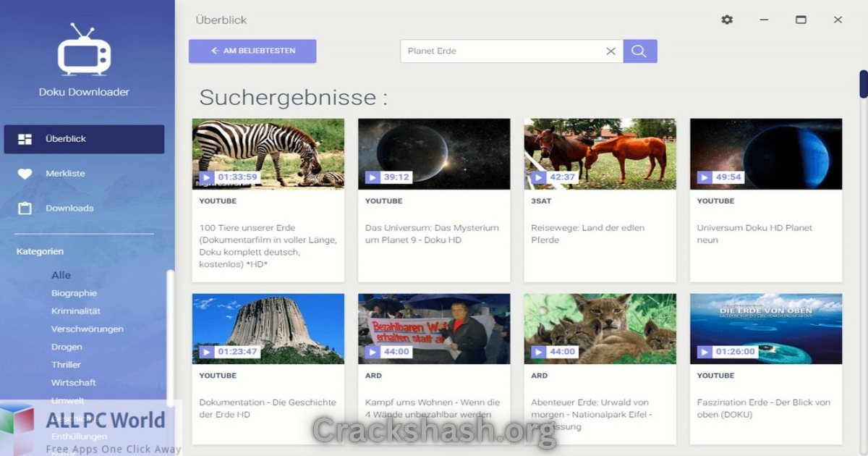Play the 01:23:47 rock tower video
The image size is (868, 456).
206,352
